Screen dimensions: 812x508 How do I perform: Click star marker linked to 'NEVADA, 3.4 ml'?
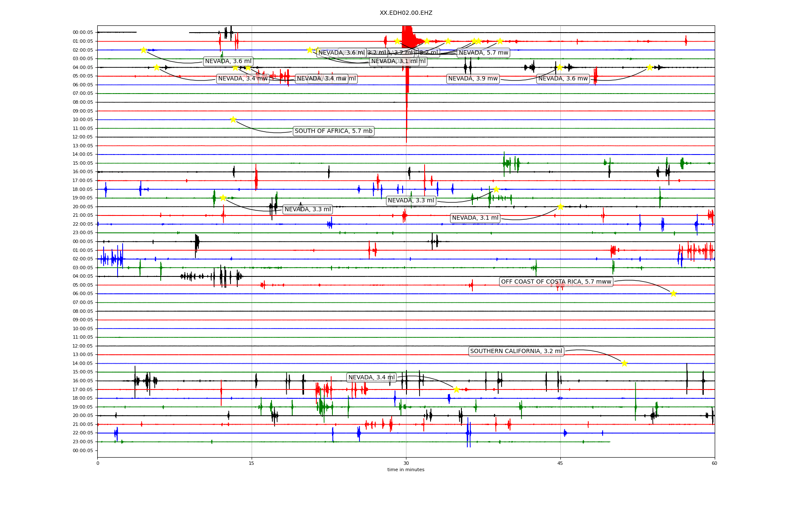click(456, 389)
